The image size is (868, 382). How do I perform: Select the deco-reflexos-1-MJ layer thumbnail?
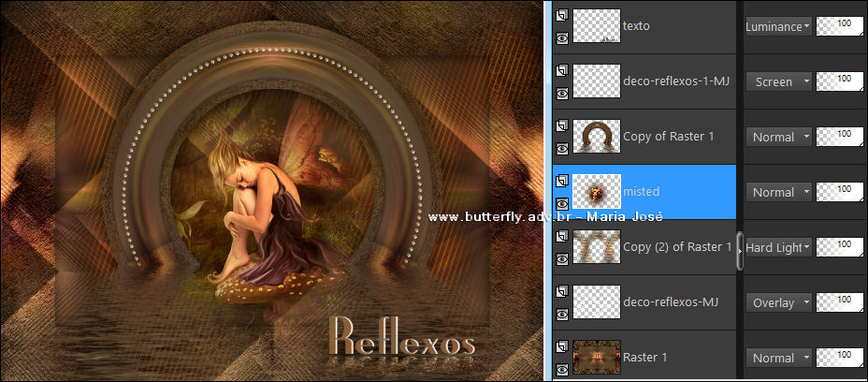[x=596, y=81]
